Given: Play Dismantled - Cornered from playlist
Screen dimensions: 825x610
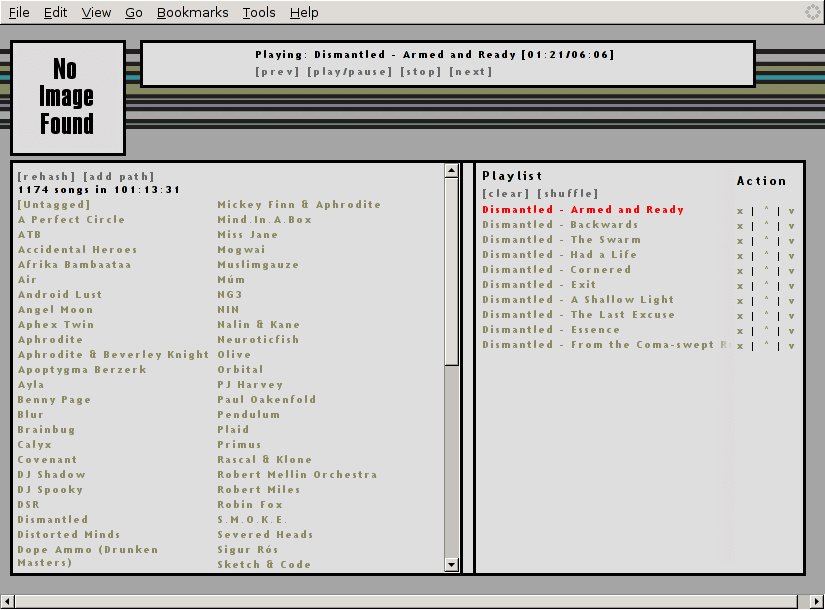Looking at the screenshot, I should click(x=556, y=269).
